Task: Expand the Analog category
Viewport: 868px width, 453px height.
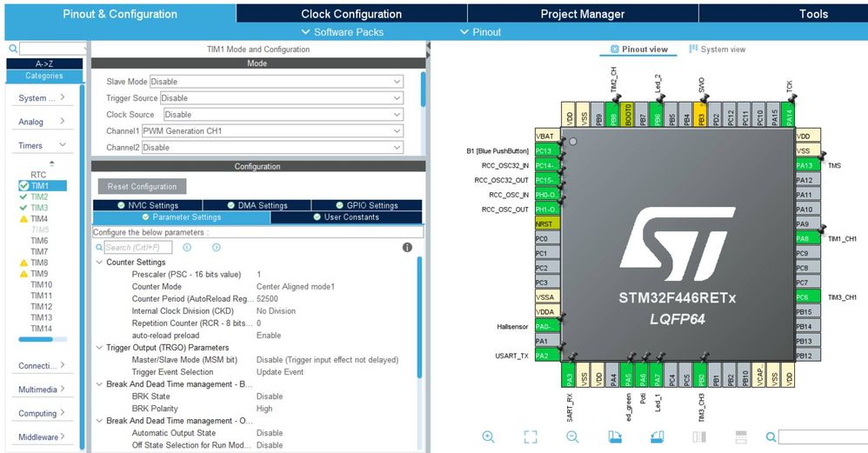Action: pyautogui.click(x=42, y=122)
